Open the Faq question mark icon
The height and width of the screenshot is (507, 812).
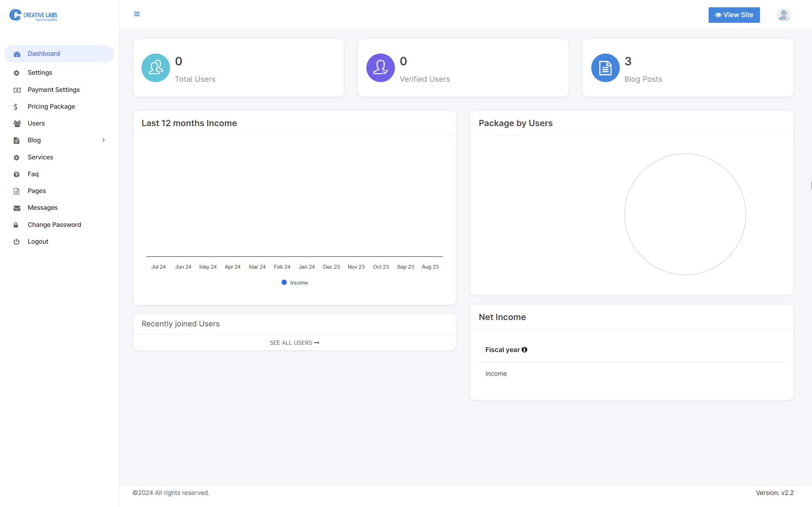(x=17, y=174)
